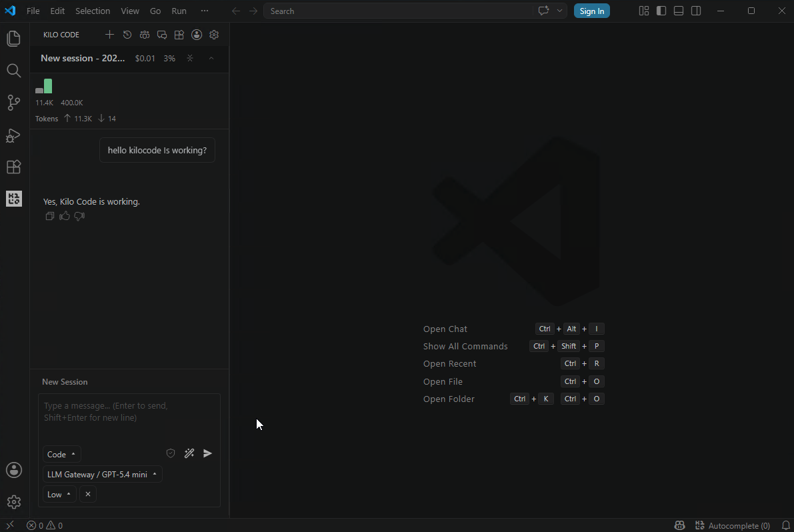The image size is (794, 532).
Task: Open the chat icon in title bar
Action: click(543, 11)
